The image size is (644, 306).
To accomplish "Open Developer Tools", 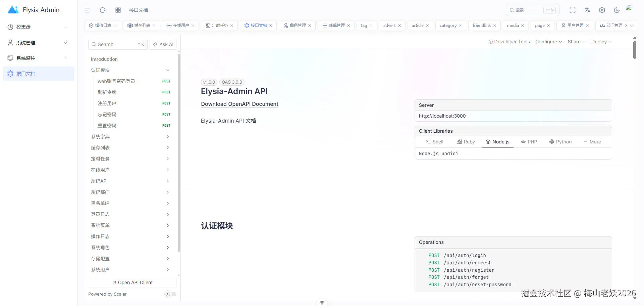I will click(x=509, y=42).
